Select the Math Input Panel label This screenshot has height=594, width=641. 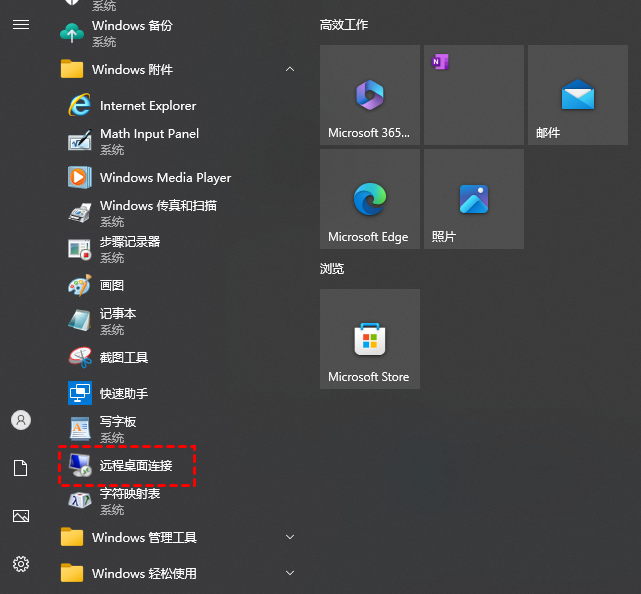(x=150, y=134)
